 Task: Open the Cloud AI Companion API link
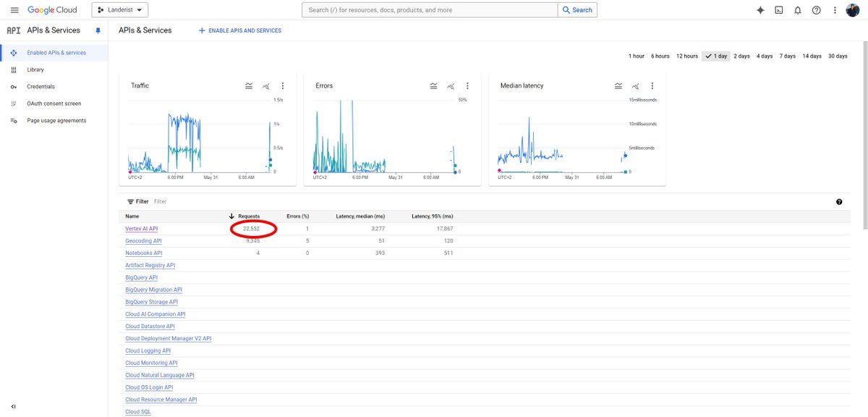click(155, 314)
